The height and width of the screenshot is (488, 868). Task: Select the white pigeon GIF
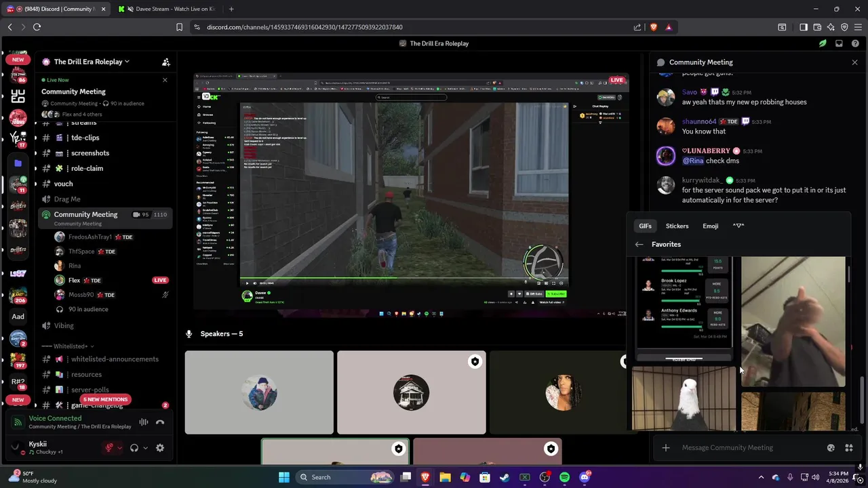684,399
